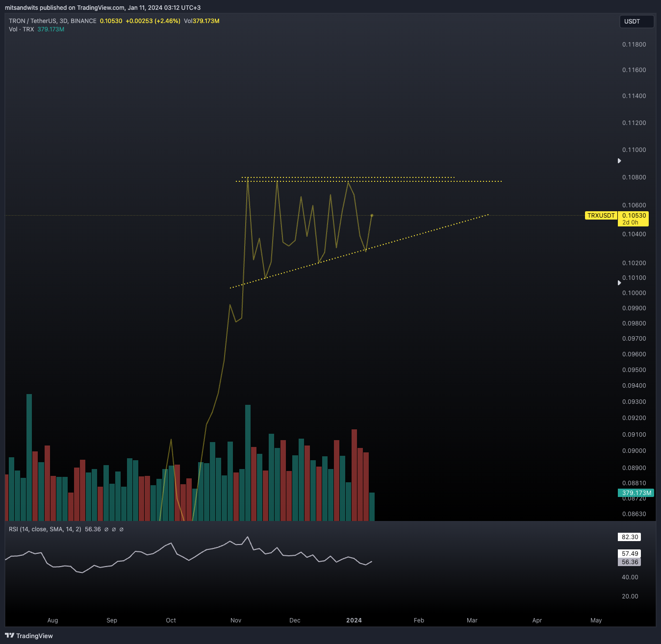Click the mitsandwits published header text
Image resolution: width=661 pixels, height=644 pixels.
point(102,8)
